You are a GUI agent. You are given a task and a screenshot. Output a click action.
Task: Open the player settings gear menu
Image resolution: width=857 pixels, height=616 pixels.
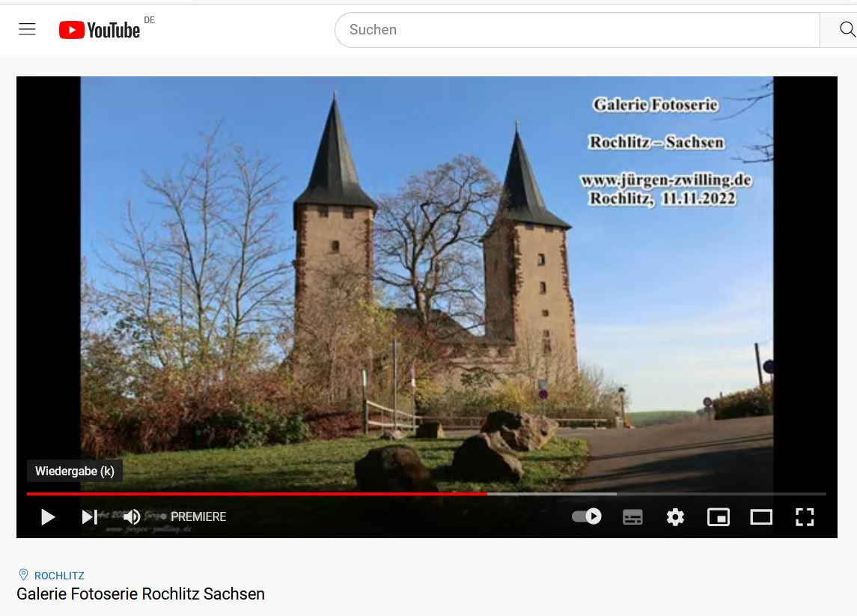[x=675, y=517]
